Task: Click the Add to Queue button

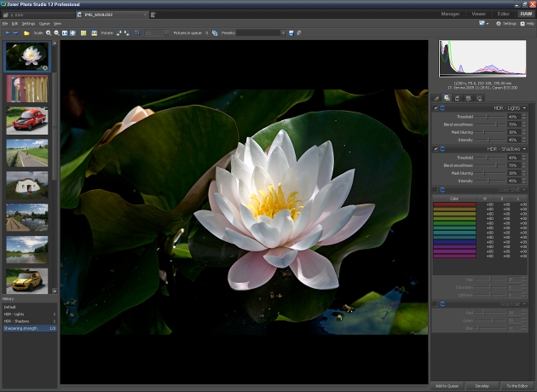Action: [x=447, y=386]
